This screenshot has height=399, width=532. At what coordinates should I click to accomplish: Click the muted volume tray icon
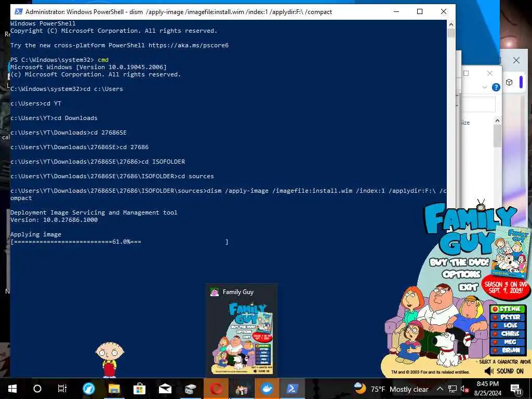(x=464, y=389)
